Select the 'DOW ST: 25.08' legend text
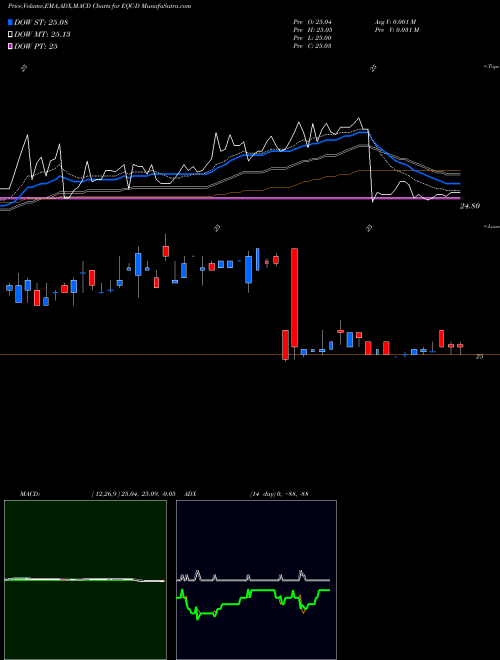The image size is (500, 660). tap(41, 22)
